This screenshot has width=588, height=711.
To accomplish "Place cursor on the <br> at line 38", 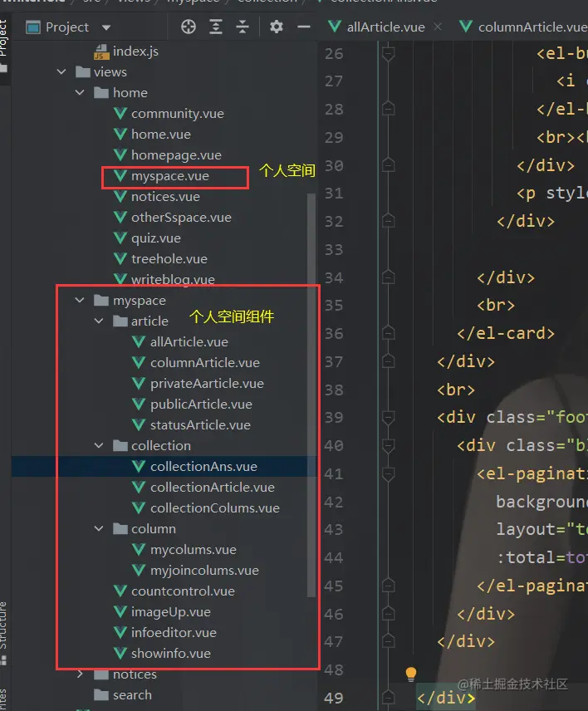I will [456, 390].
